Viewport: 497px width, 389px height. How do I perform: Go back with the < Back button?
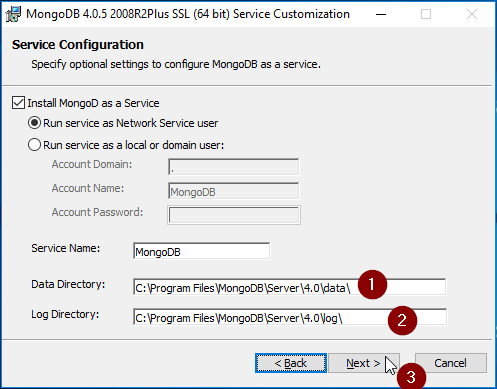coord(291,363)
